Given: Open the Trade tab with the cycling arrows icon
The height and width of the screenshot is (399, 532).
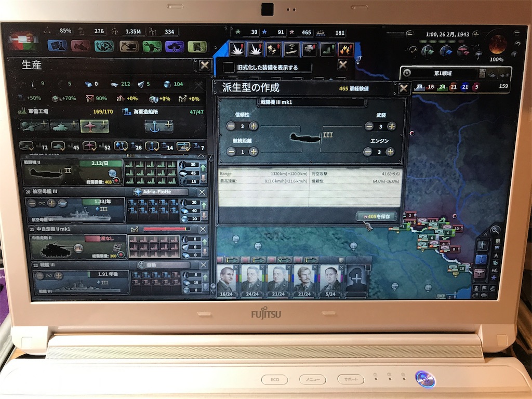Looking at the screenshot, I should pyautogui.click(x=104, y=46).
